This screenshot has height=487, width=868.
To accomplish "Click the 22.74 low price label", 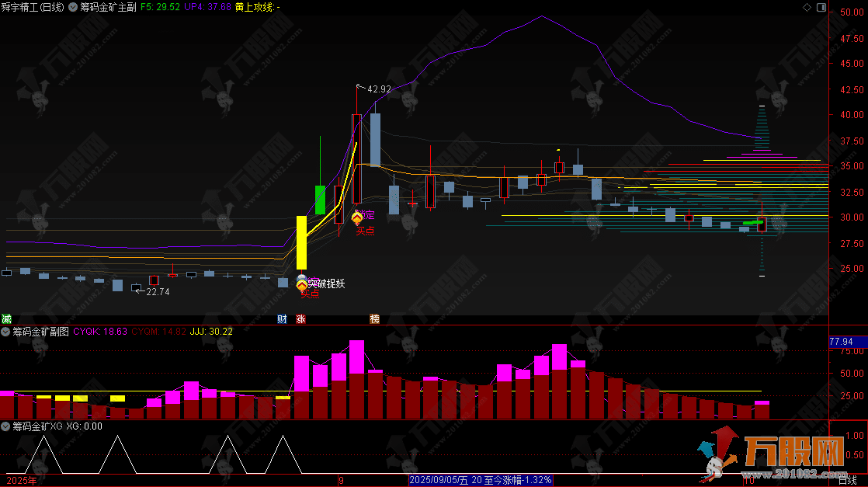I will (x=157, y=292).
